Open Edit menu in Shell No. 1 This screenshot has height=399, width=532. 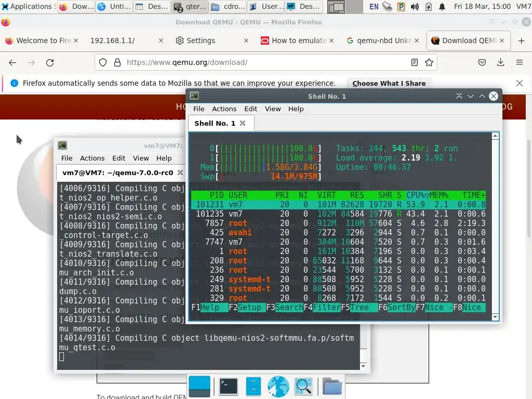coord(250,109)
